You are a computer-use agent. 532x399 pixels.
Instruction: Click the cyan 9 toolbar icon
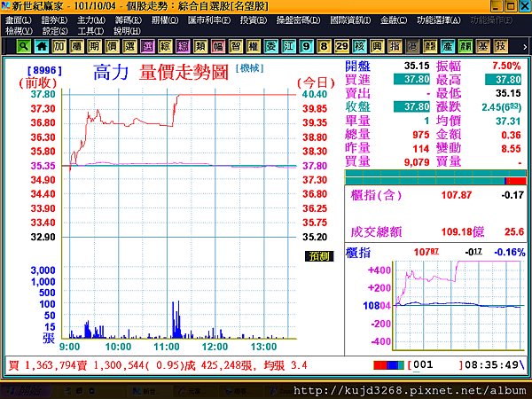306,46
